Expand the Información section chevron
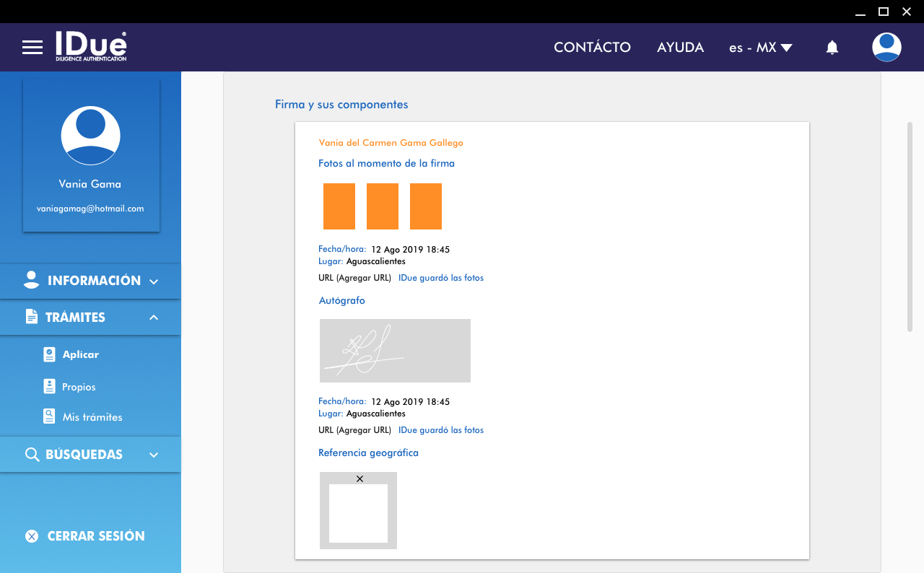924x573 pixels. (154, 281)
